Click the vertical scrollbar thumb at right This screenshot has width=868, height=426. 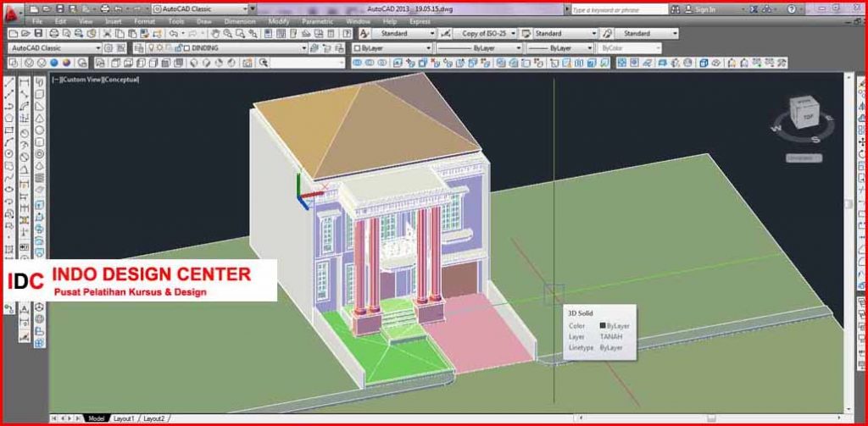[849, 203]
